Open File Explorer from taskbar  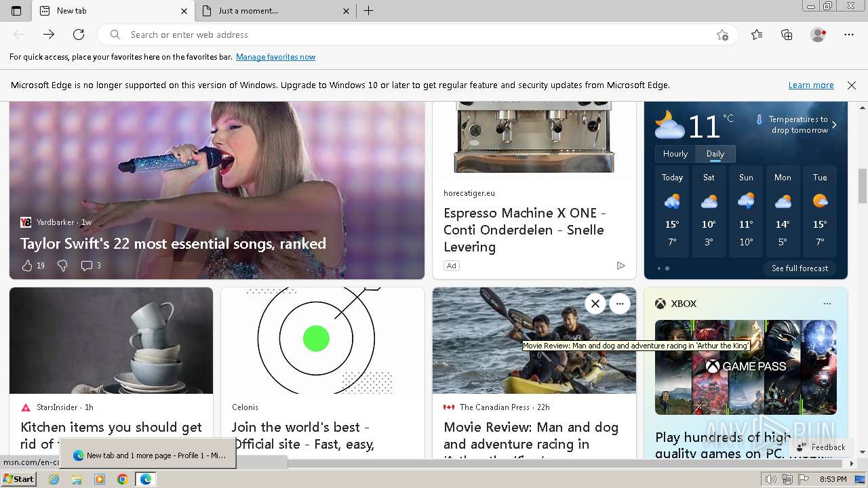coord(77,479)
